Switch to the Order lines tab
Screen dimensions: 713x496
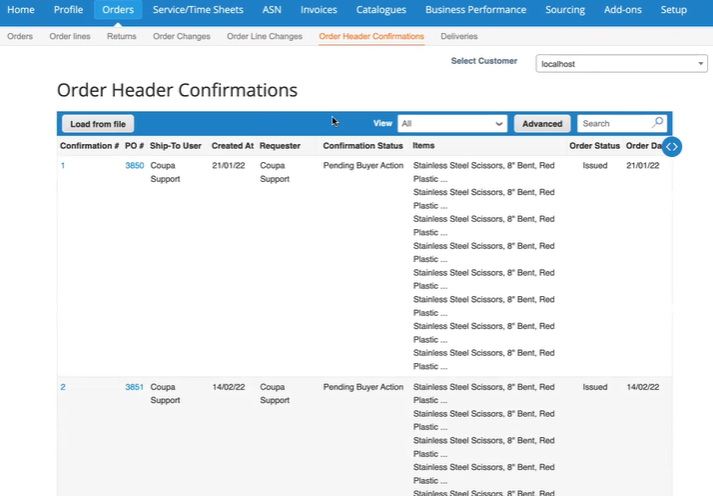point(70,36)
